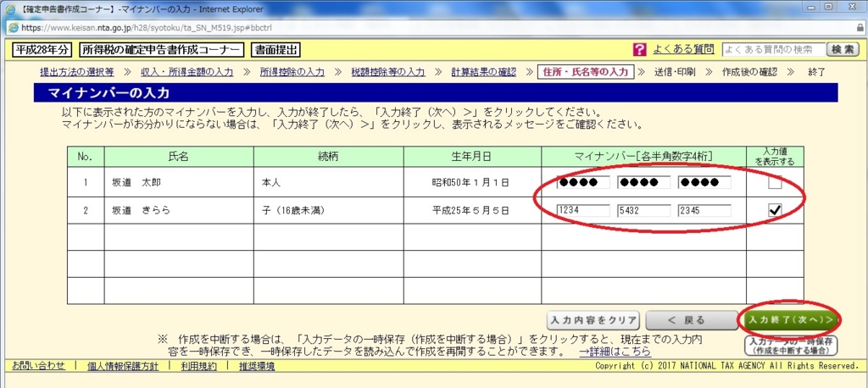
Task: Go to 所得控除の入力 step
Action: click(x=292, y=72)
